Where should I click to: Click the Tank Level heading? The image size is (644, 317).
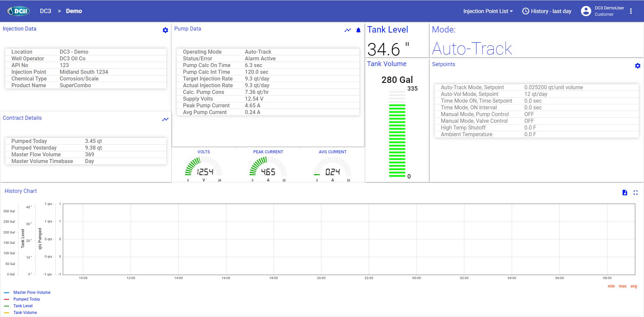click(x=387, y=30)
